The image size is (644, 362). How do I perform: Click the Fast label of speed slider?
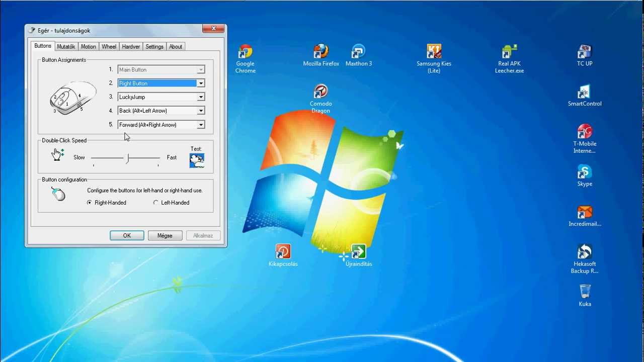click(172, 157)
